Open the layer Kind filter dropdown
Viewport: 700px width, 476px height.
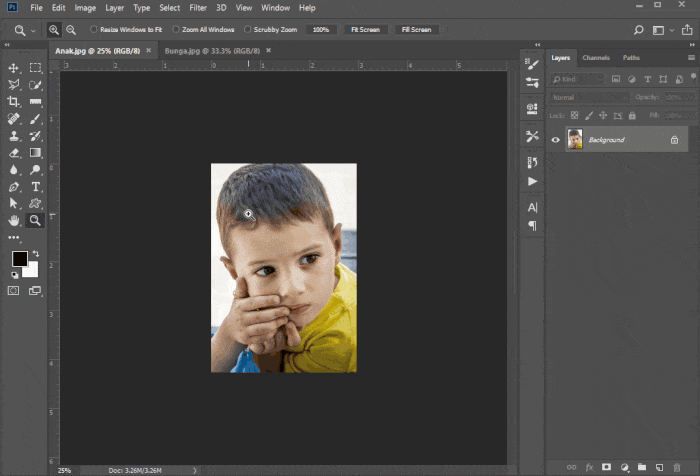point(577,79)
